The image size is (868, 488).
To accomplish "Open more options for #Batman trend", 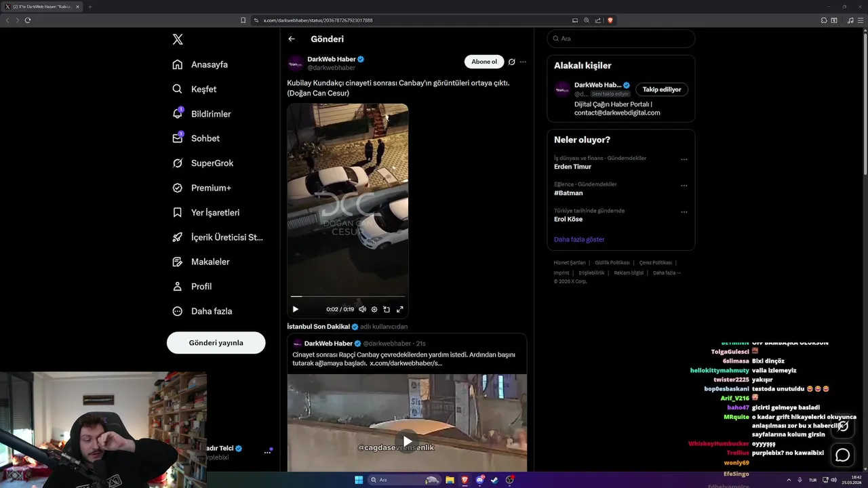I will pos(684,186).
